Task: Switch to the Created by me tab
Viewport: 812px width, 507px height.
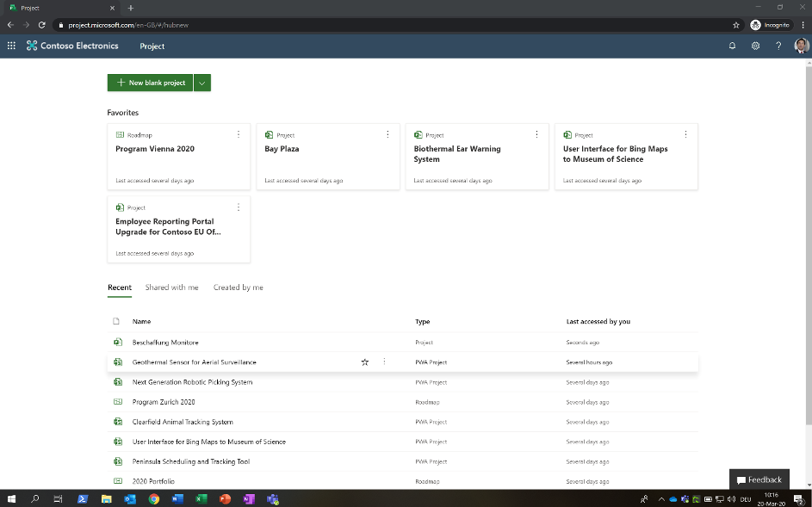Action: (239, 288)
